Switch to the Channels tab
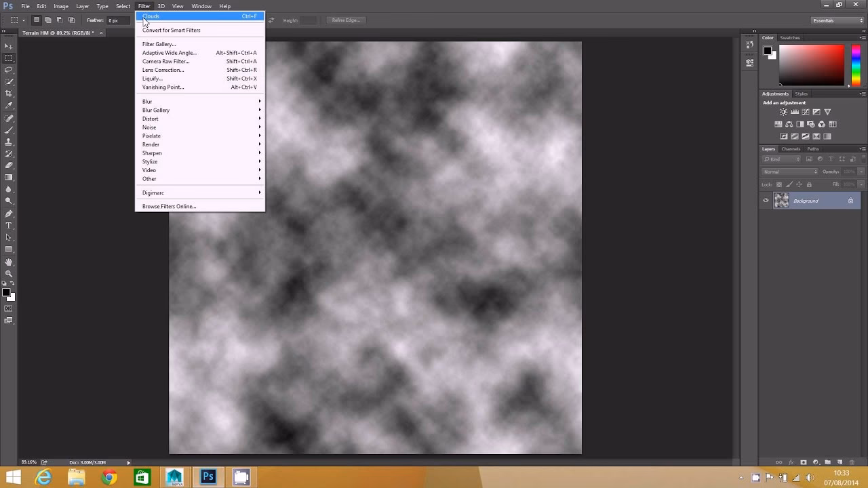868x488 pixels. 791,148
